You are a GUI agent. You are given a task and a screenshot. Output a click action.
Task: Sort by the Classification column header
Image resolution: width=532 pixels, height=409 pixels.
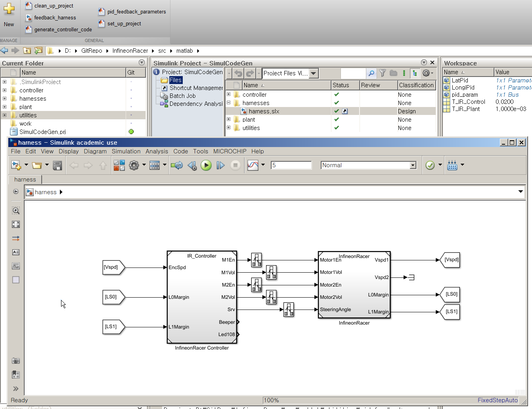(x=416, y=85)
